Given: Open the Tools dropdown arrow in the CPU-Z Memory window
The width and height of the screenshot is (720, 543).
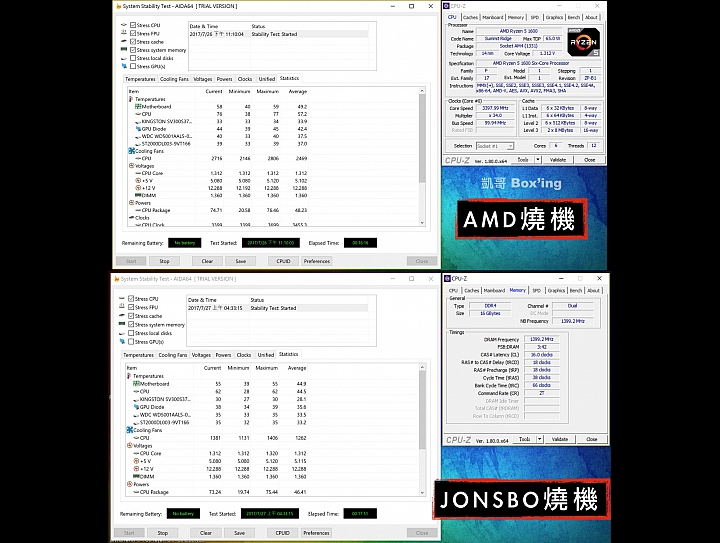Looking at the screenshot, I should tap(540, 439).
